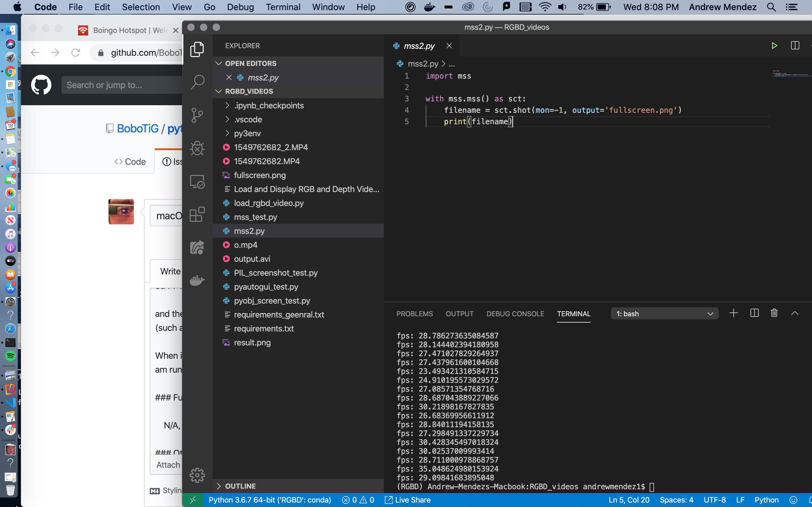Open the Source Control view
The width and height of the screenshot is (812, 507).
tap(197, 115)
